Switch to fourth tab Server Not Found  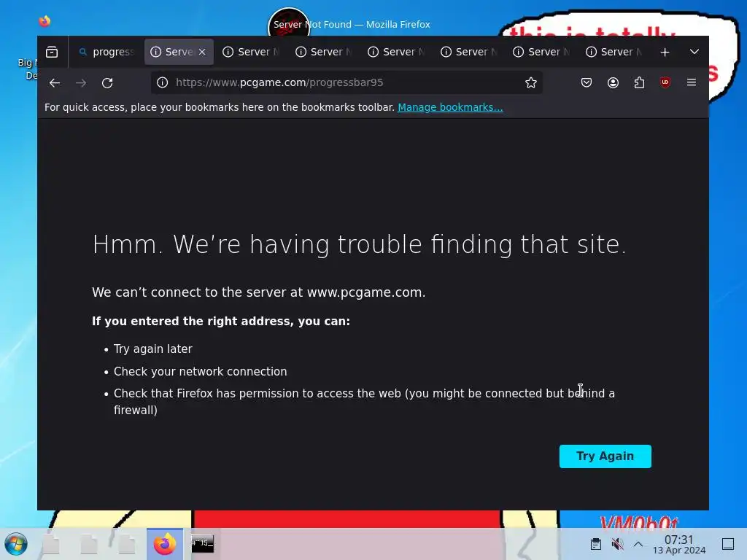(324, 52)
